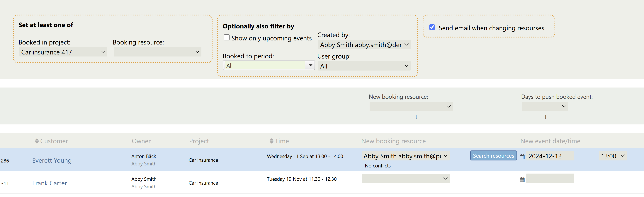Sort table by Time column arrows
Viewport: 644px width, 197px height.
pyautogui.click(x=271, y=141)
